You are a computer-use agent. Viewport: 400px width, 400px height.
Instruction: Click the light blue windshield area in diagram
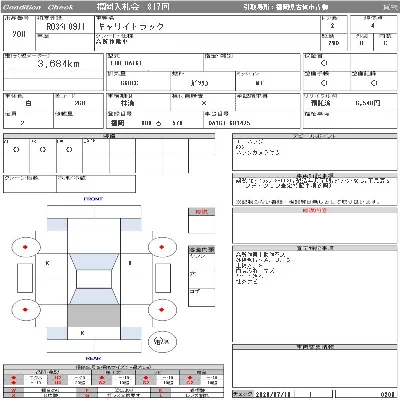click(94, 262)
